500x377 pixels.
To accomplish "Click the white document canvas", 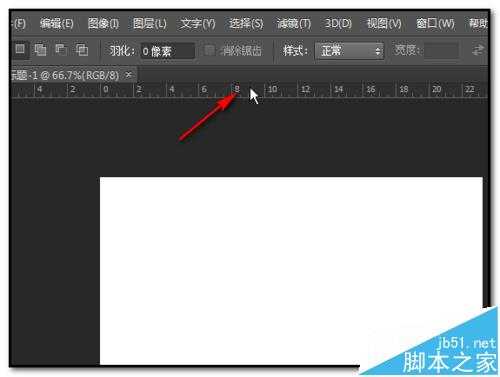I will click(291, 270).
